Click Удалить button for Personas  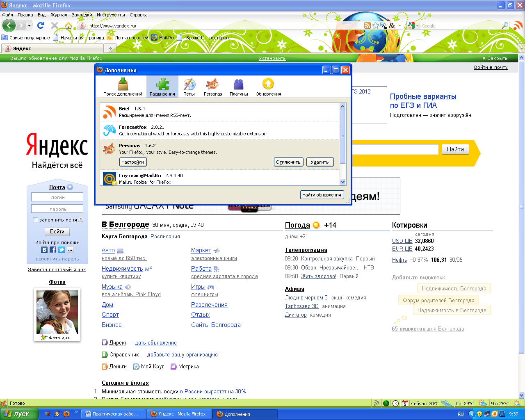320,162
